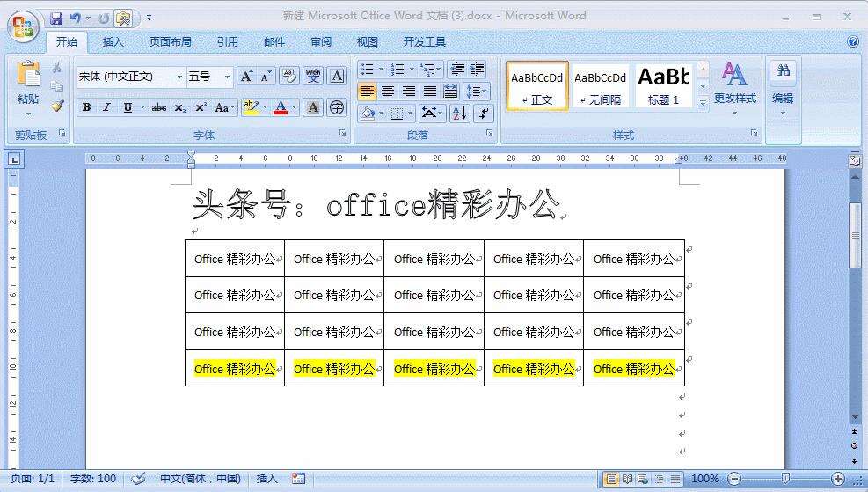Click the Format Painter brush icon
The image size is (868, 492).
pos(57,106)
